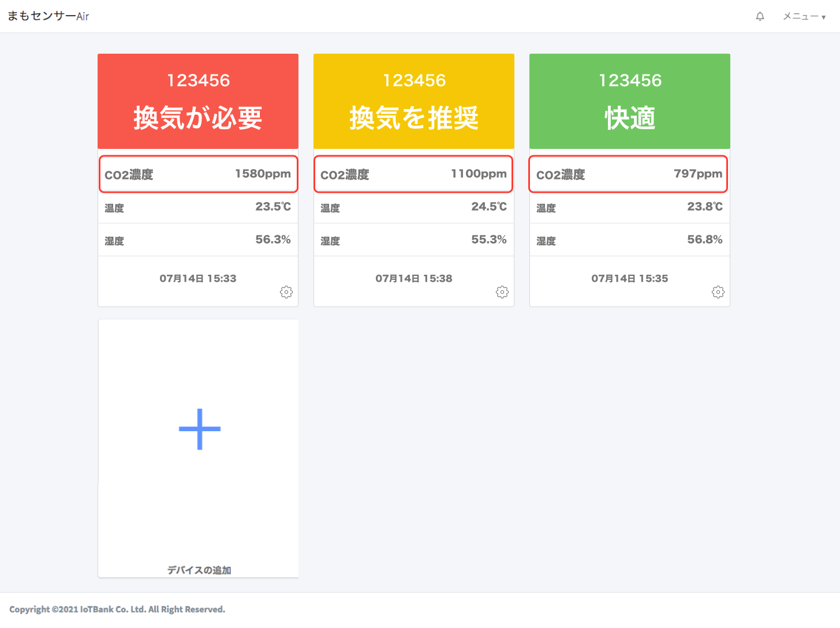Viewport: 840px width, 628px height.
Task: Click CO2濃度 label next to 1580ppm
Action: [x=129, y=175]
